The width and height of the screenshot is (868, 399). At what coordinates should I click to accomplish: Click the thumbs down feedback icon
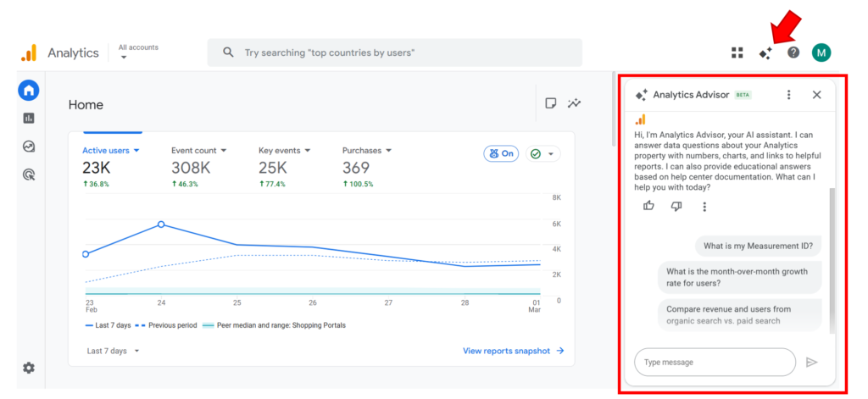[x=676, y=206]
